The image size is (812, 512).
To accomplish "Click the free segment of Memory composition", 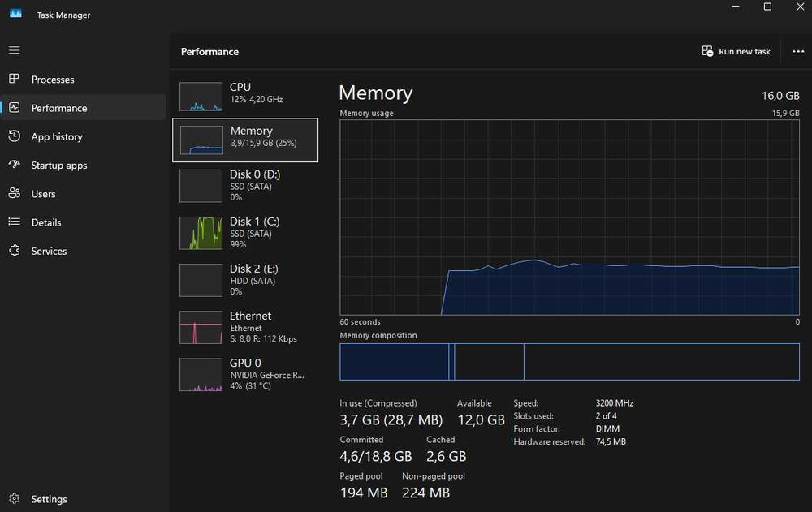I will 661,361.
